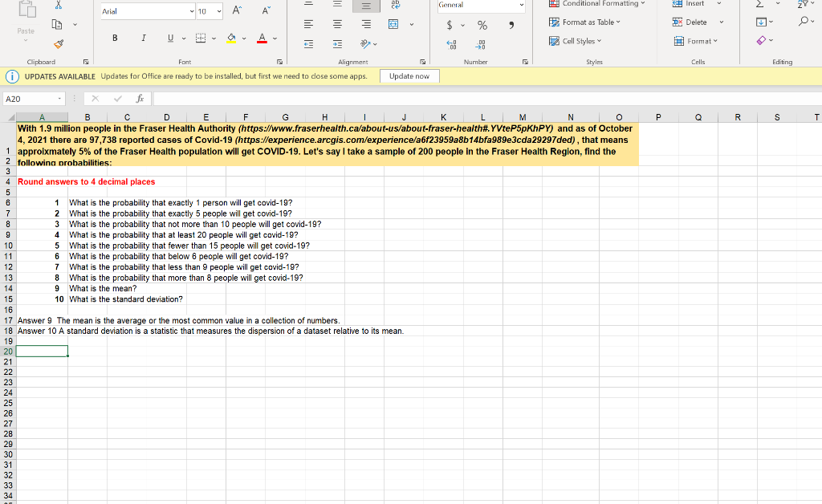Click in the formula bar
The width and height of the screenshot is (822, 504).
[x=486, y=99]
